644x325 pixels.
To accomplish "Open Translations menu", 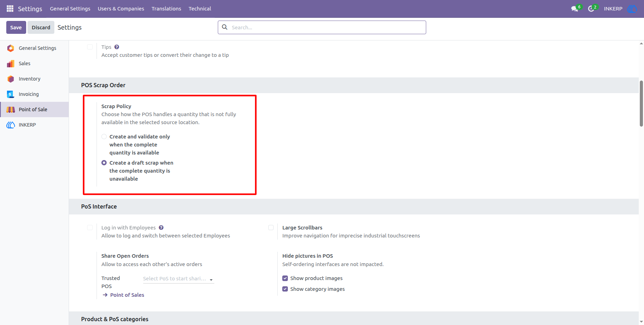I will (166, 9).
